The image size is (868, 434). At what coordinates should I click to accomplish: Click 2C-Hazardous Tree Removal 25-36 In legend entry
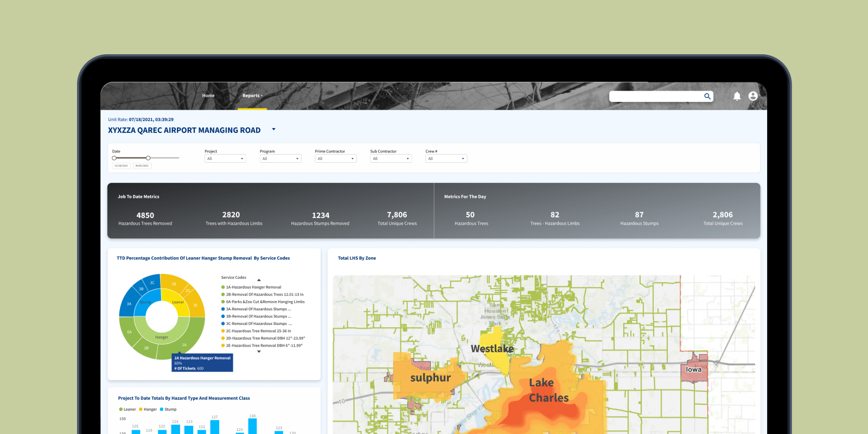pos(258,331)
